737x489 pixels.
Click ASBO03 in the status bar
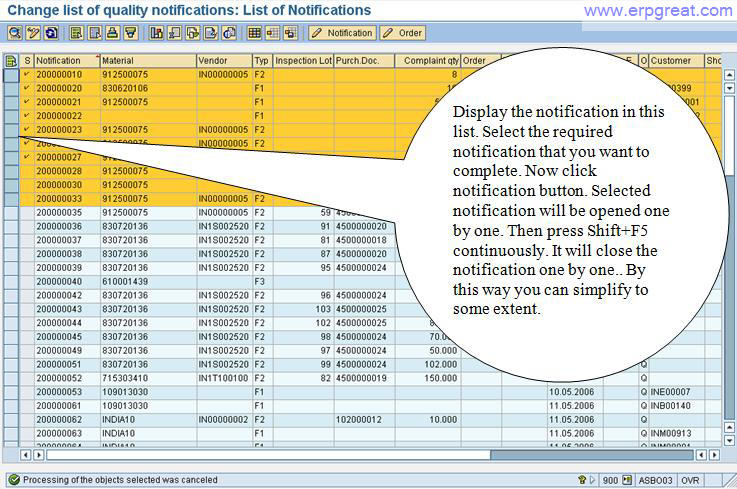click(655, 480)
